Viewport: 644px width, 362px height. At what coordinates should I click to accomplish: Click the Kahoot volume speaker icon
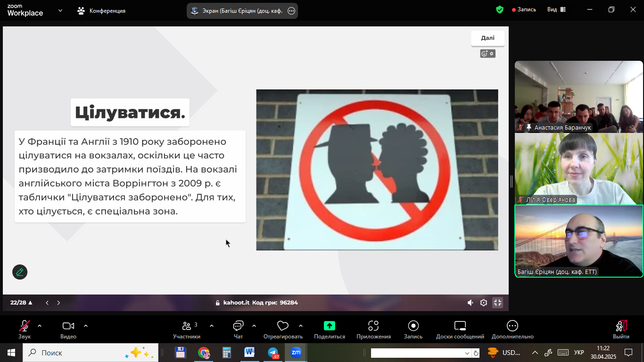(x=470, y=303)
